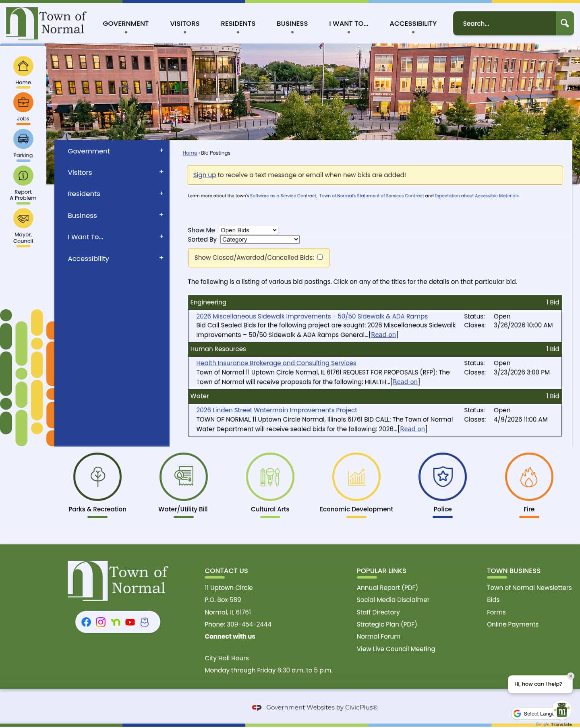This screenshot has width=580, height=728.
Task: Open Expectation about Accessible Materials link
Action: coord(476,196)
